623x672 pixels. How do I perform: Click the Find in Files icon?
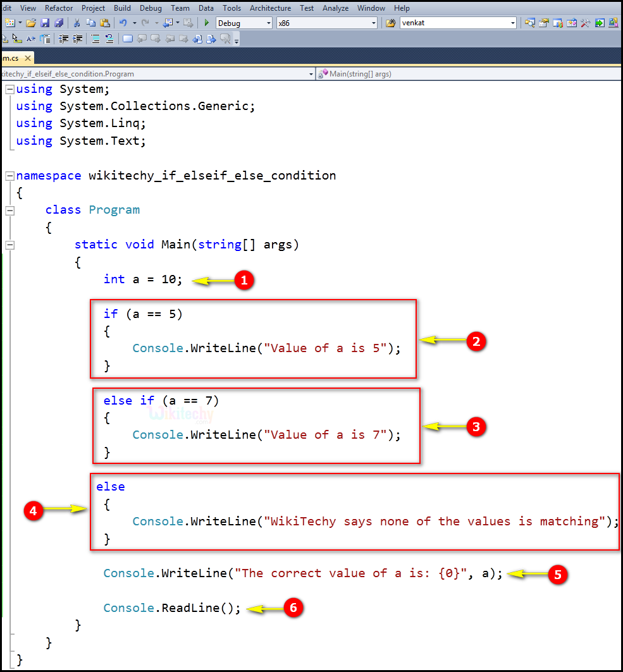(x=391, y=23)
